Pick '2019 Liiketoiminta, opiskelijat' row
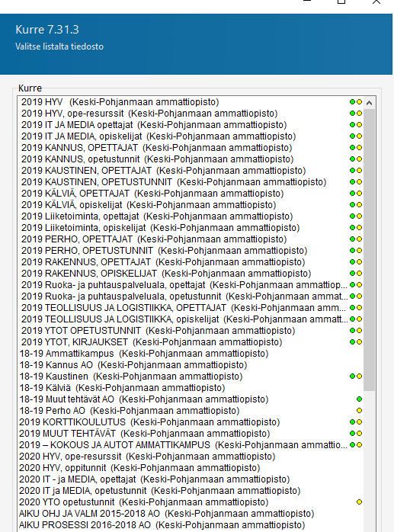 point(191,228)
